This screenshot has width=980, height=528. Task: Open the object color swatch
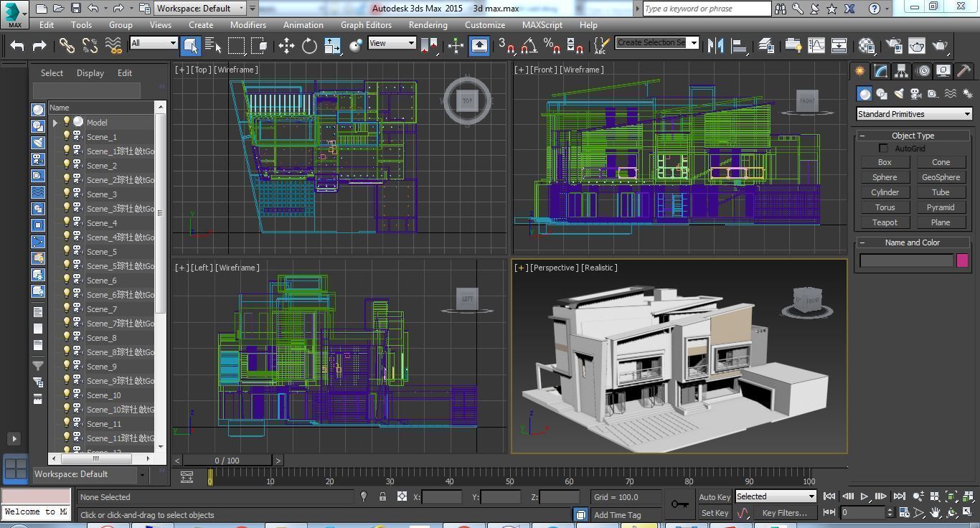pos(962,261)
